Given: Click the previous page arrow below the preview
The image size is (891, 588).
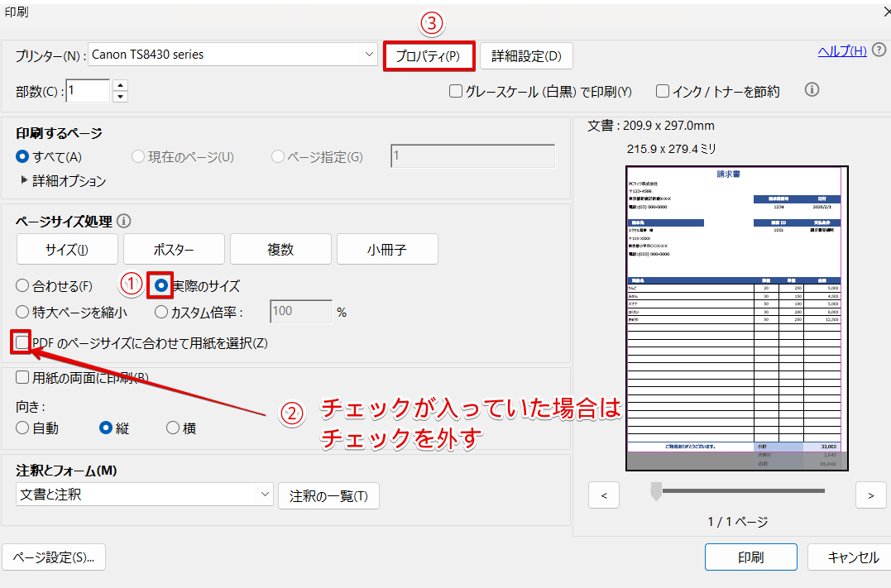Looking at the screenshot, I should click(604, 495).
